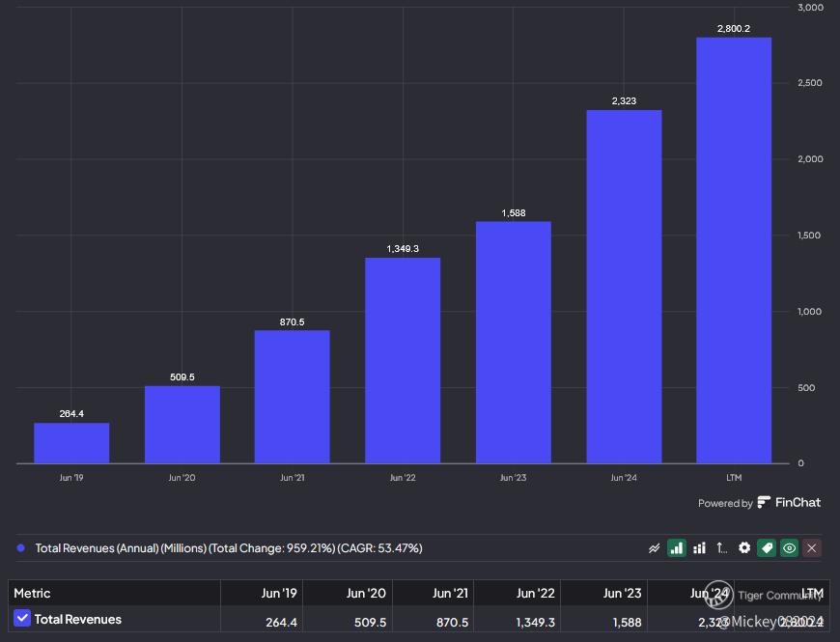Click the Total Revenues row name

pyautogui.click(x=78, y=619)
